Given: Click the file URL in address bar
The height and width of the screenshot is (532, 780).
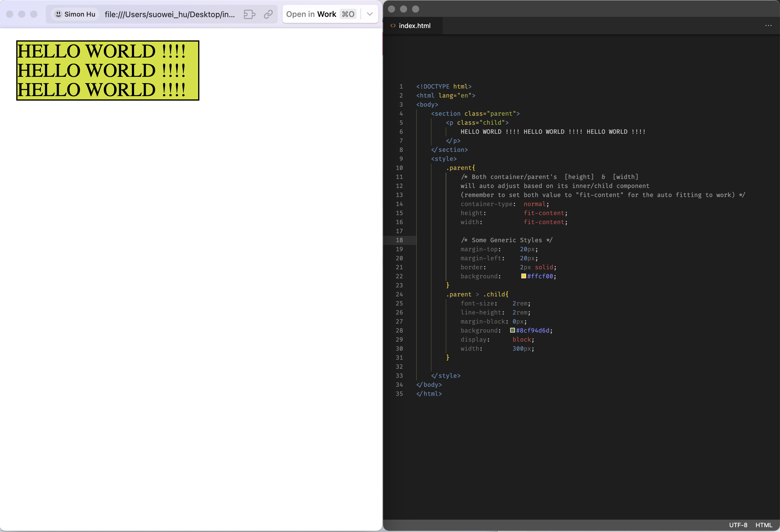Looking at the screenshot, I should click(x=170, y=14).
